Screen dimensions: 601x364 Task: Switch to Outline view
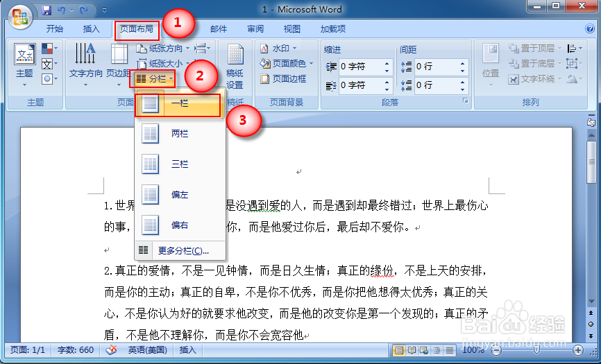point(437,350)
